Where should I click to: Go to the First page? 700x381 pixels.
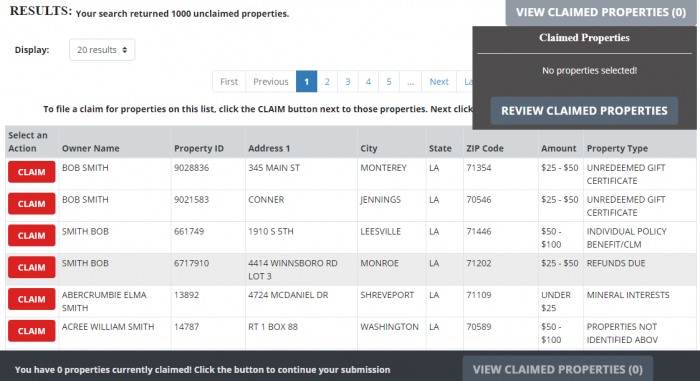(229, 81)
